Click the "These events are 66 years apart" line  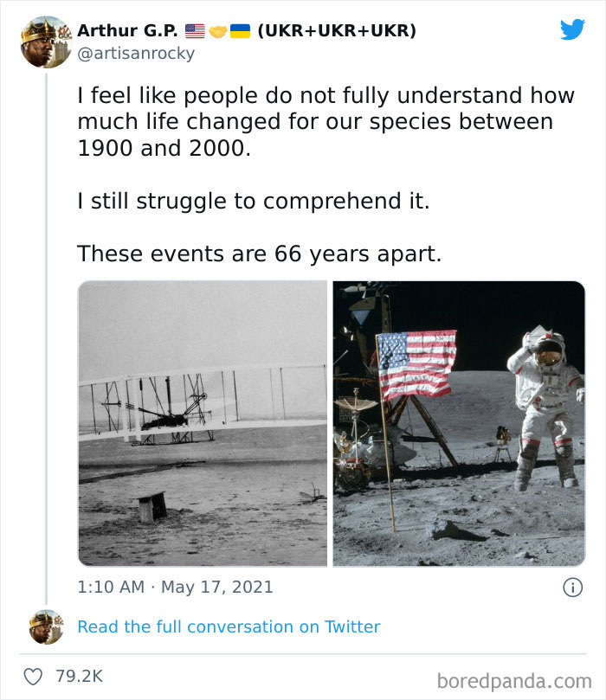coord(260,254)
